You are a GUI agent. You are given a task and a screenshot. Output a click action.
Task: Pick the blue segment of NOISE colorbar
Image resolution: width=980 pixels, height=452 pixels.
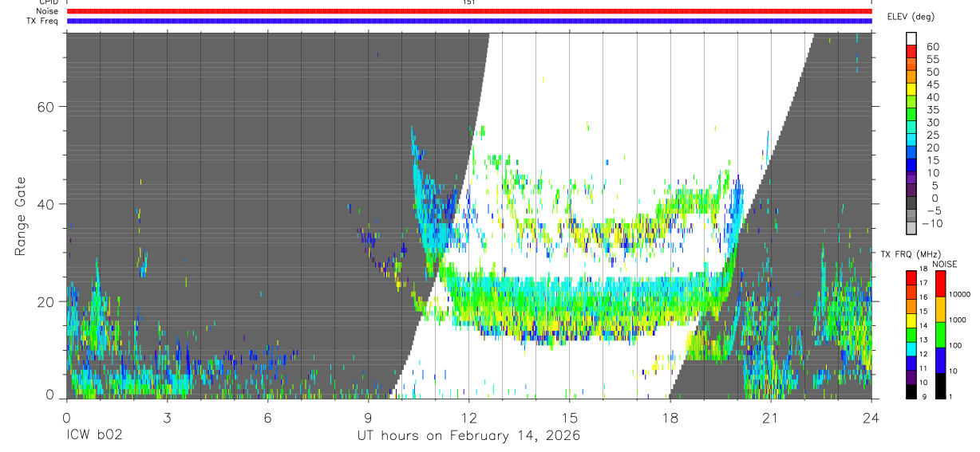(x=939, y=360)
